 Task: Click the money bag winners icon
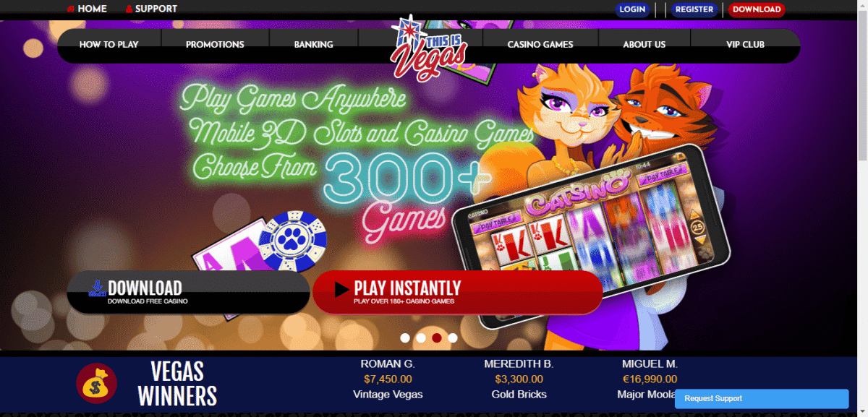point(96,383)
